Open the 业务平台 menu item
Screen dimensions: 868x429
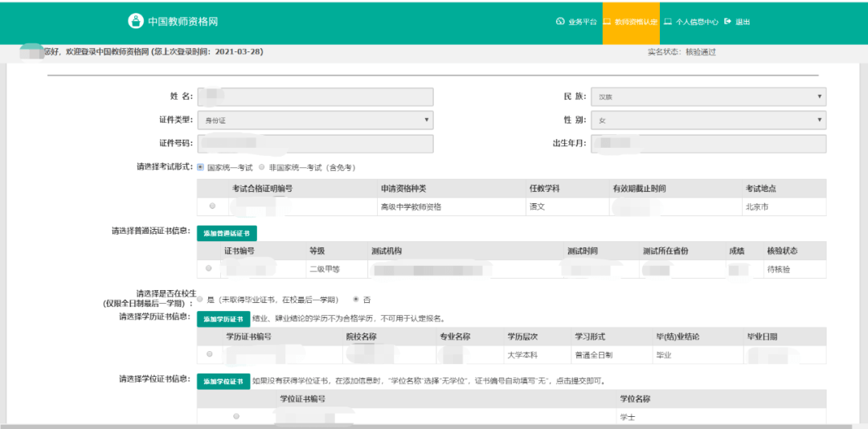[x=582, y=22]
